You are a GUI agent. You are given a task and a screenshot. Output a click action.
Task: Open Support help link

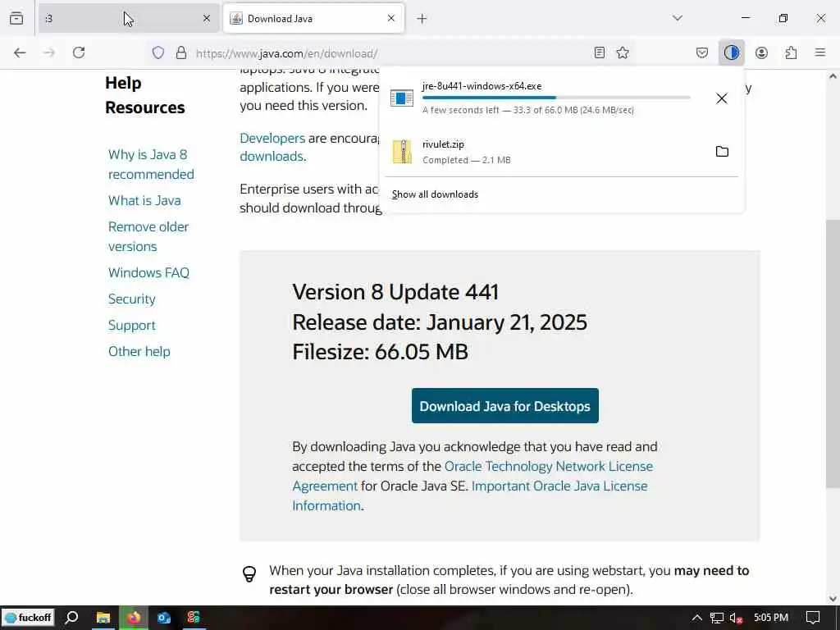pos(132,325)
